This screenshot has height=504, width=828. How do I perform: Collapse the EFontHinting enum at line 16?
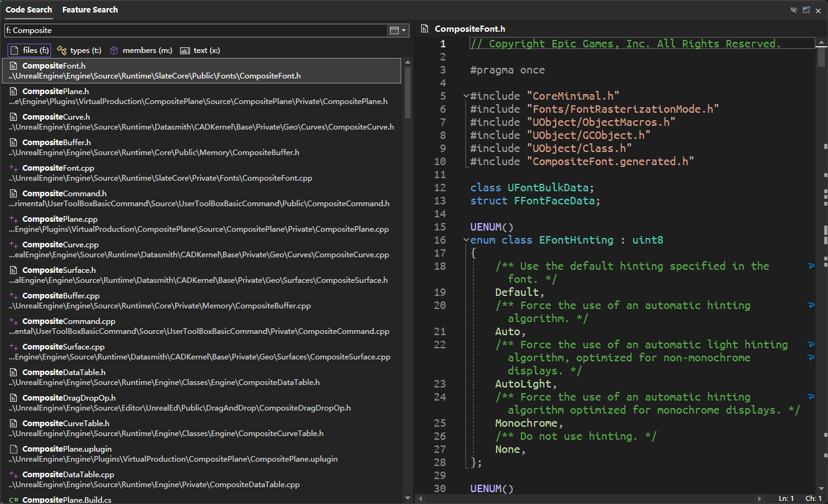pos(465,240)
